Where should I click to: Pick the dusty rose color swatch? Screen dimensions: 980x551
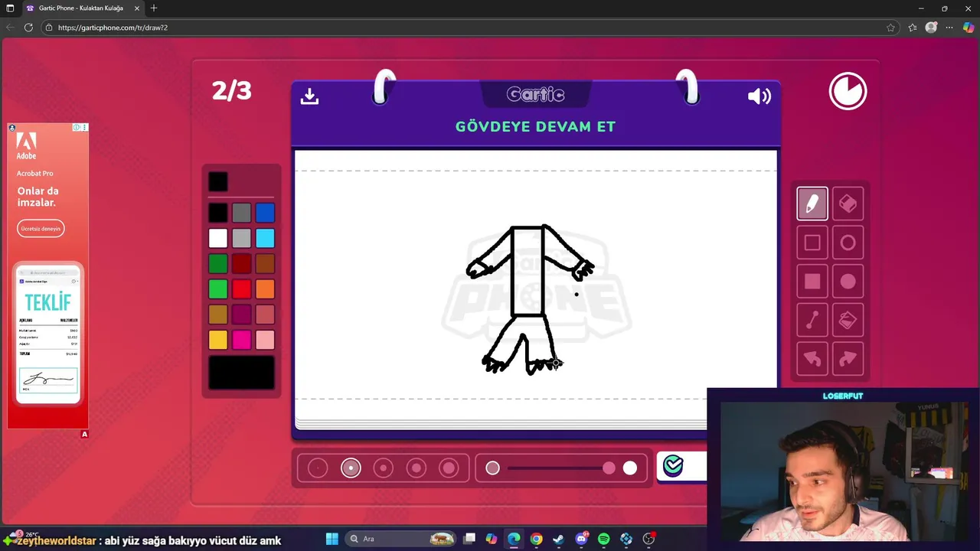[265, 314]
